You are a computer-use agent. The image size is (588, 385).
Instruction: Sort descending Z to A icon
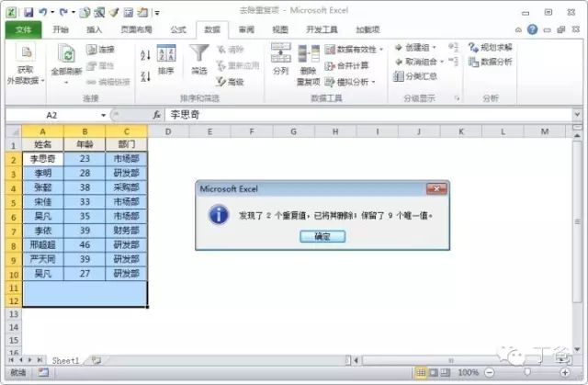(145, 76)
